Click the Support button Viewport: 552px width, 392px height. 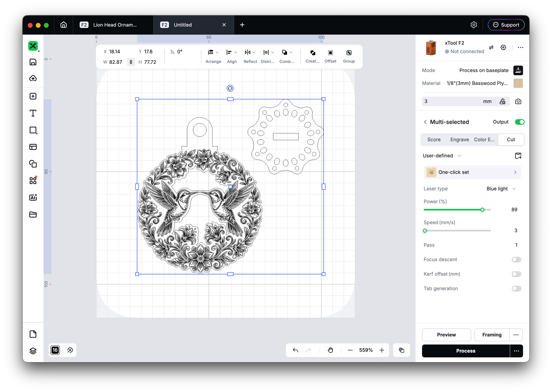coord(506,25)
